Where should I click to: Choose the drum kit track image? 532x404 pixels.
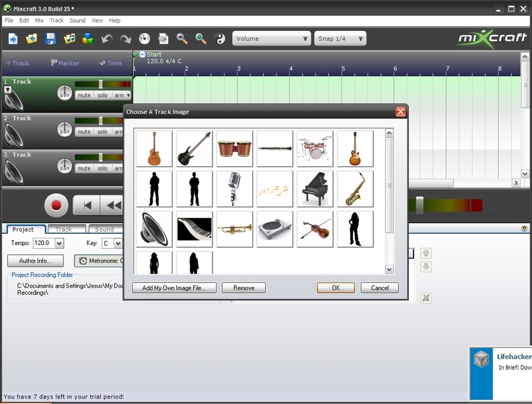click(315, 149)
